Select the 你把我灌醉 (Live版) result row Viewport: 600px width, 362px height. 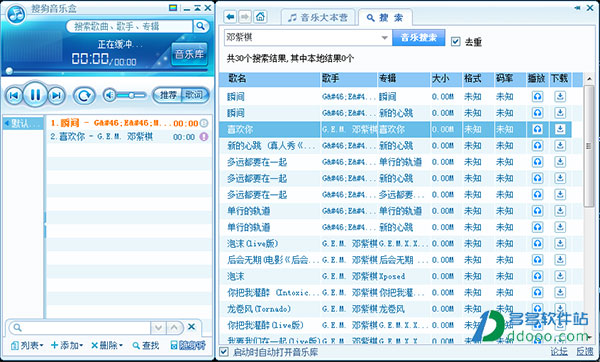[396, 325]
